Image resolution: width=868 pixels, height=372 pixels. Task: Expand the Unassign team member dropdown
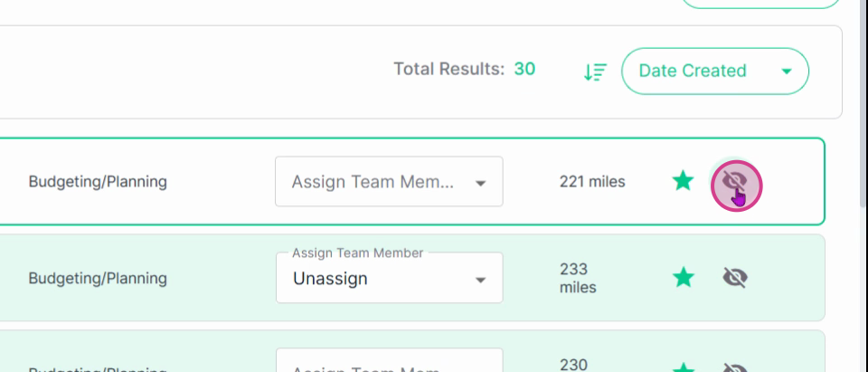[389, 278]
